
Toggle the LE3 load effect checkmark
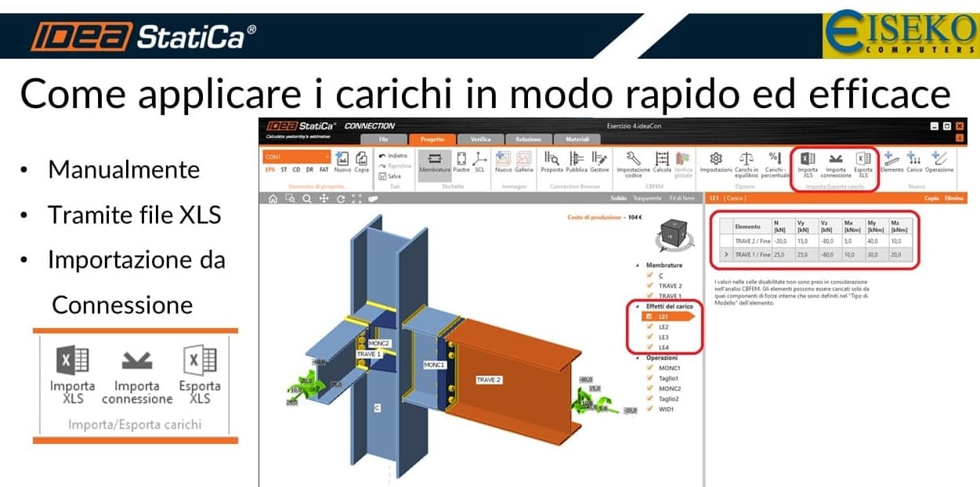tap(649, 337)
